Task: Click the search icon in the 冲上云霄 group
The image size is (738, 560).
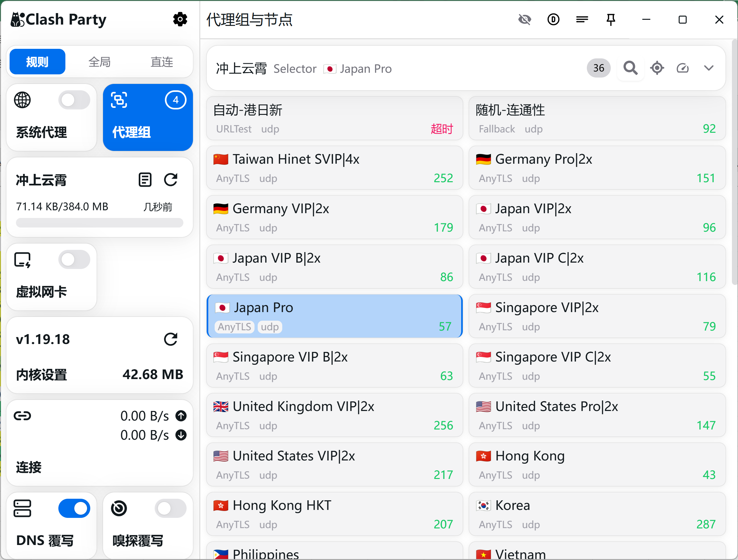Action: 630,68
